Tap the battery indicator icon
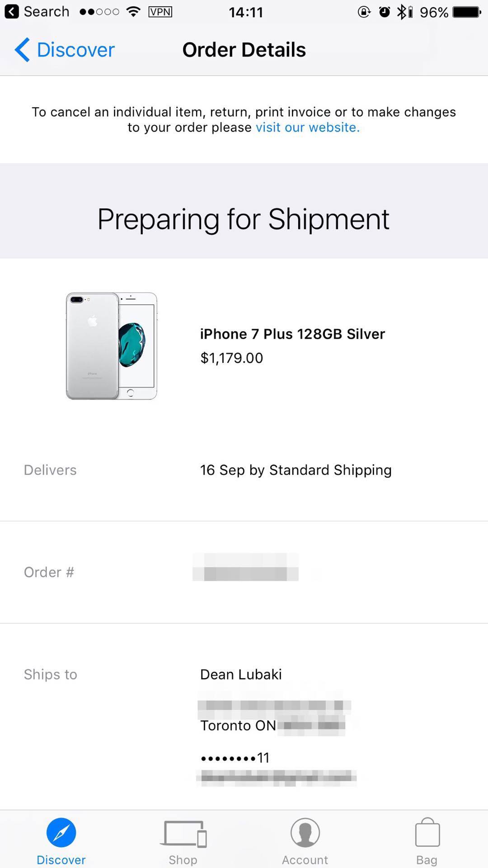 pos(467,12)
